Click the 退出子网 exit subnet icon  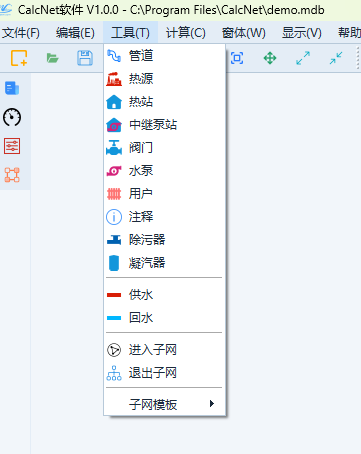click(114, 373)
